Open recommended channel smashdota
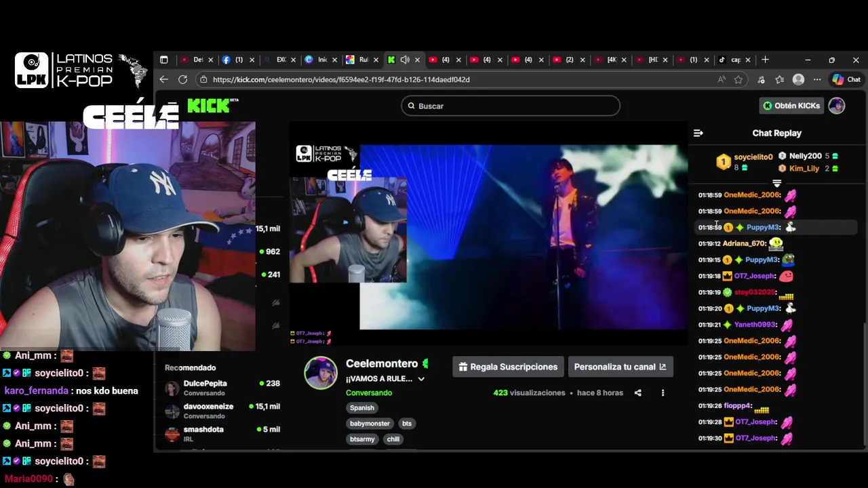The image size is (868, 488). (222, 434)
